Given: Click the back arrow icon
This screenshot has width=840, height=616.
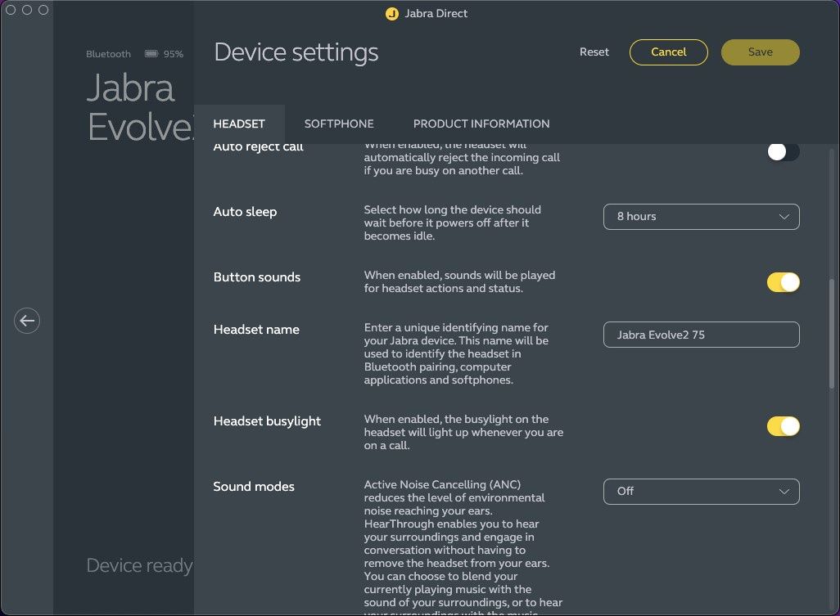Looking at the screenshot, I should [x=27, y=321].
